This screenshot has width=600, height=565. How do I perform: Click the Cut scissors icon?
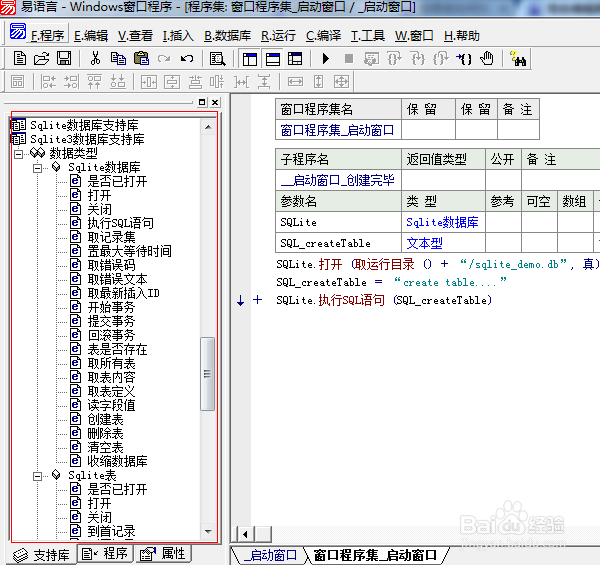pyautogui.click(x=95, y=59)
